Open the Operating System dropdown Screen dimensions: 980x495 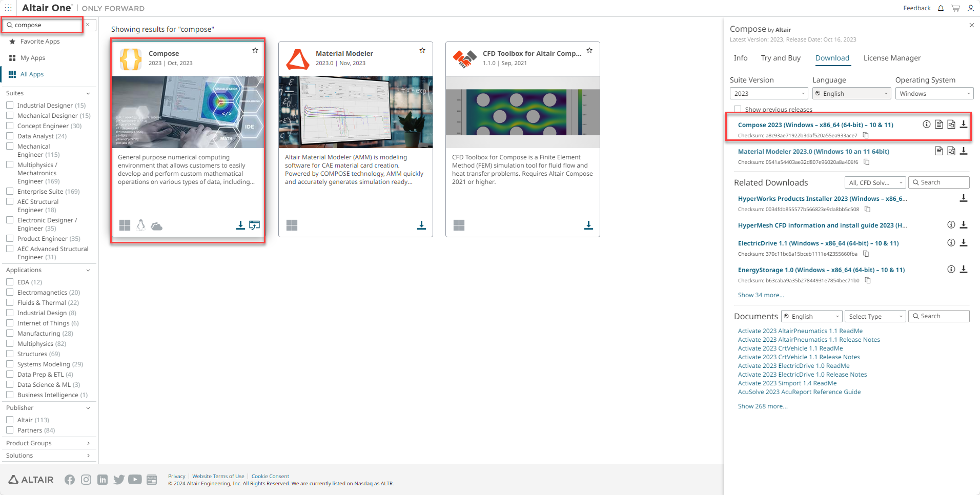tap(934, 93)
